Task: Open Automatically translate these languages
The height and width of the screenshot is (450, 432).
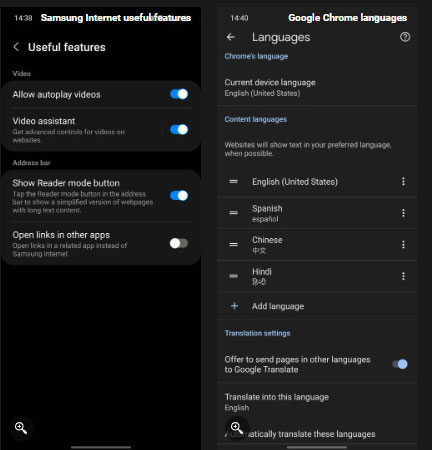Action: click(x=317, y=434)
